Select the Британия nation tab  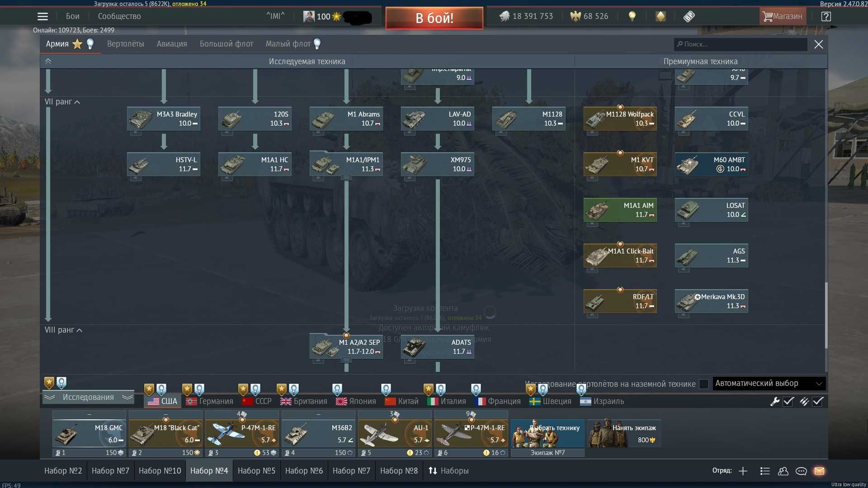point(304,401)
